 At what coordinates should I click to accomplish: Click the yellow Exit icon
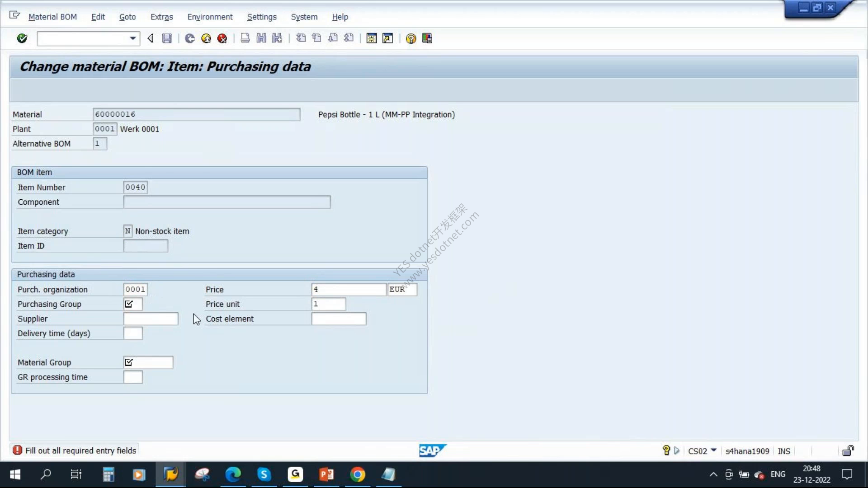pyautogui.click(x=206, y=38)
